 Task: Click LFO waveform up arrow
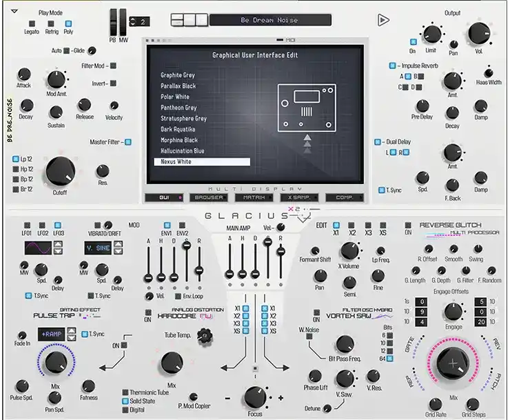(x=58, y=244)
